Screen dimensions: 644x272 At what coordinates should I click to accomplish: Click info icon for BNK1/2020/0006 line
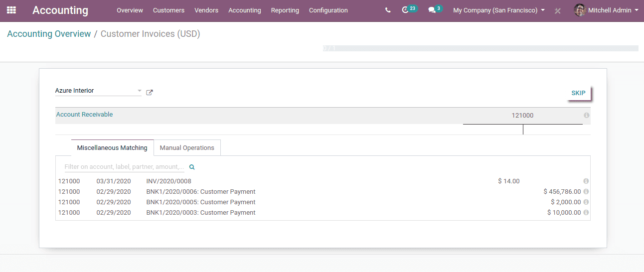tap(586, 192)
